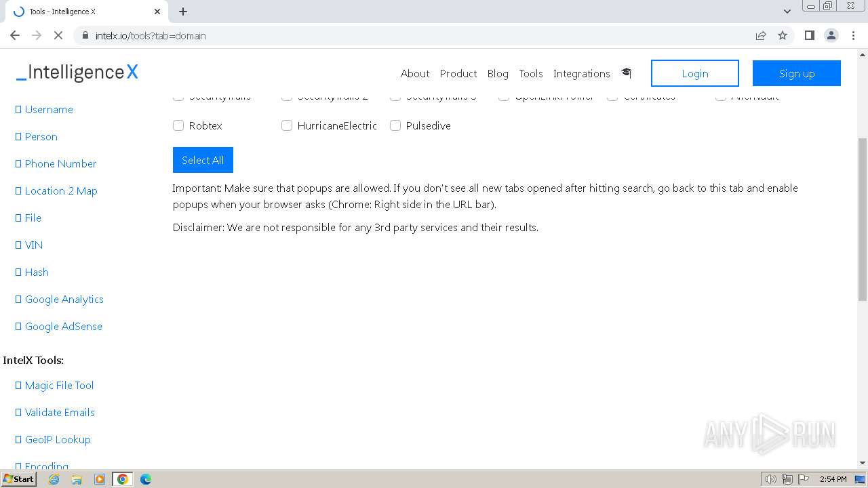868x488 pixels.
Task: Click the action center flag icon
Action: pos(804,479)
